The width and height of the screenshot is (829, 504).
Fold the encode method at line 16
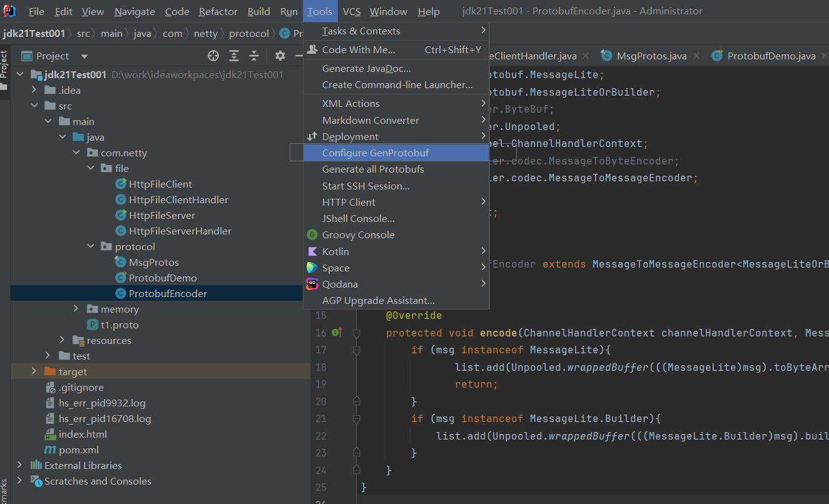click(356, 333)
